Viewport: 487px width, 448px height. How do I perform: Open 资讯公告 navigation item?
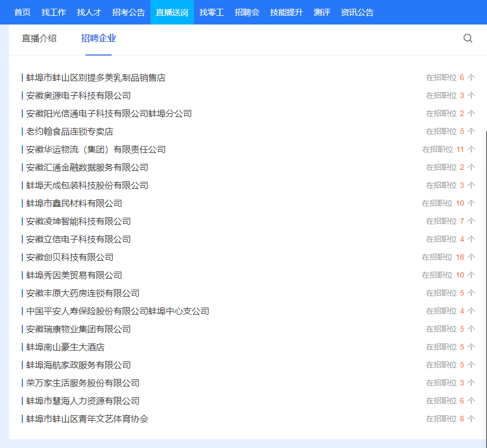(357, 12)
